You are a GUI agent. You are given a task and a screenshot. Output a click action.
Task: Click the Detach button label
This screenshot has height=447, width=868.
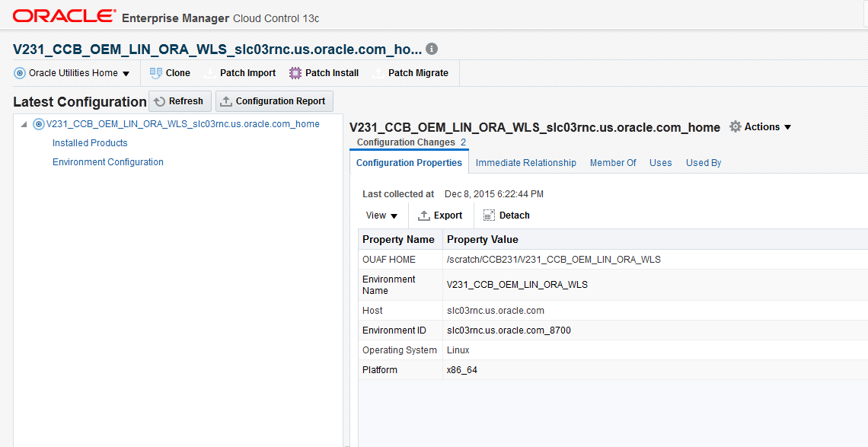(514, 216)
